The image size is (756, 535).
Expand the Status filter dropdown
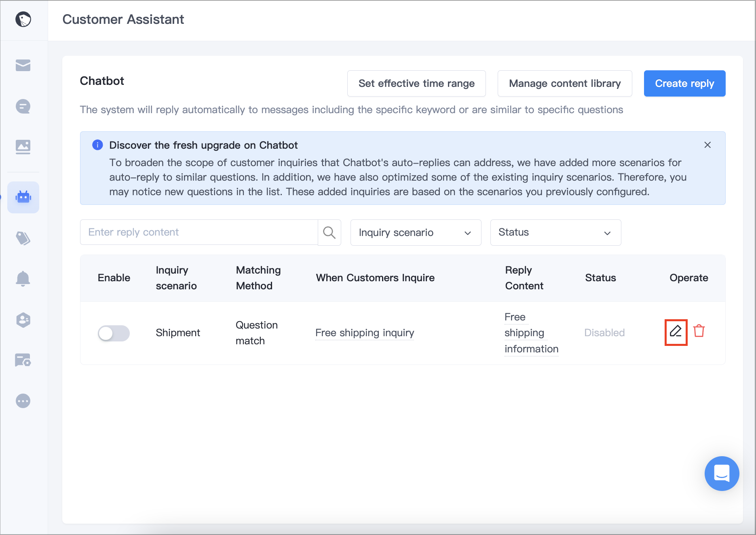click(x=555, y=232)
